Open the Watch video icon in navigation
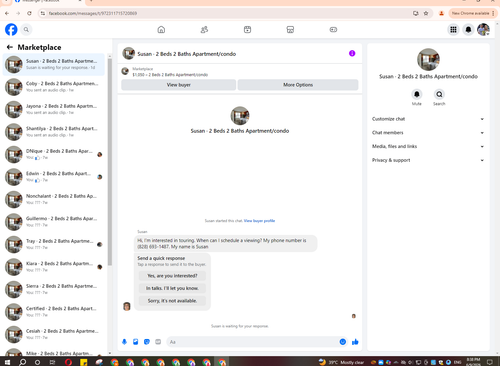Viewport: 500px width, 366px height. coord(247,30)
